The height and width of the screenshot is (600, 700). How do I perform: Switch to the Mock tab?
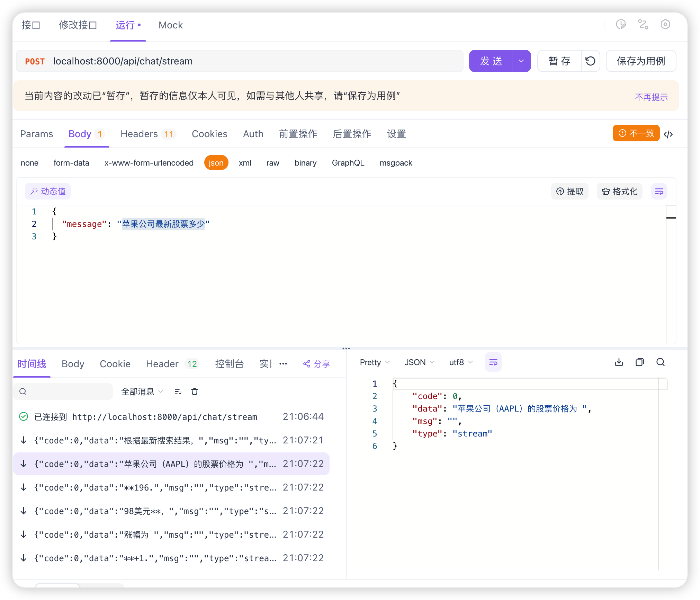coord(170,25)
